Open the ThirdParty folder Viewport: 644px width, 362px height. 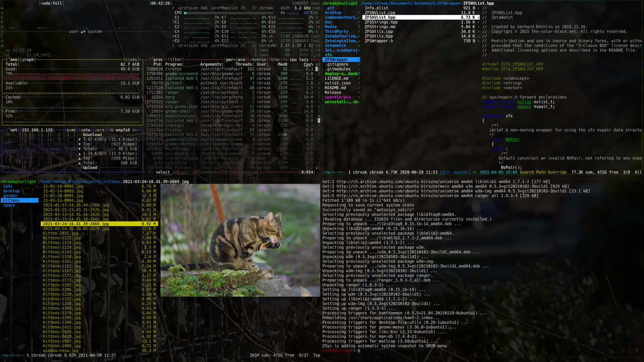point(342,32)
